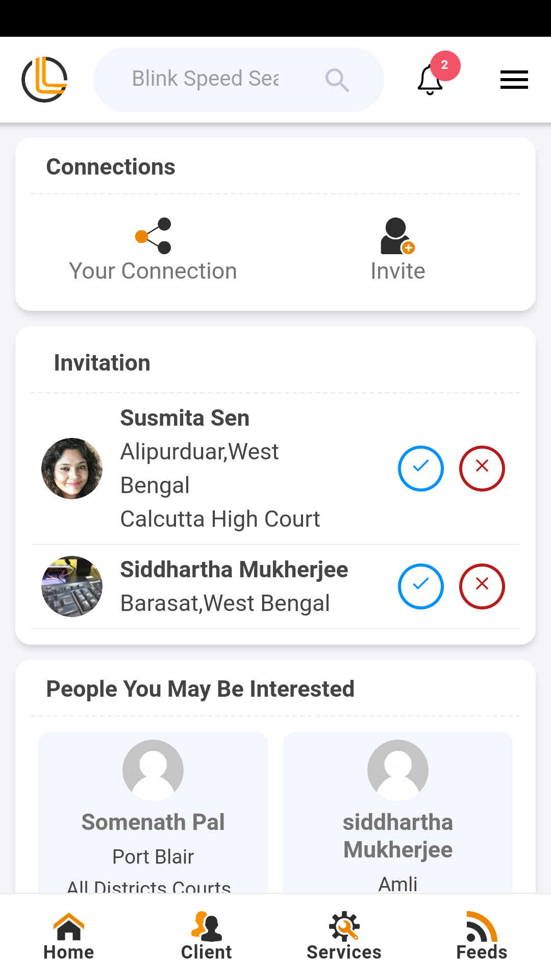This screenshot has width=551, height=980.
Task: Click the search magnifier icon
Action: pyautogui.click(x=337, y=80)
